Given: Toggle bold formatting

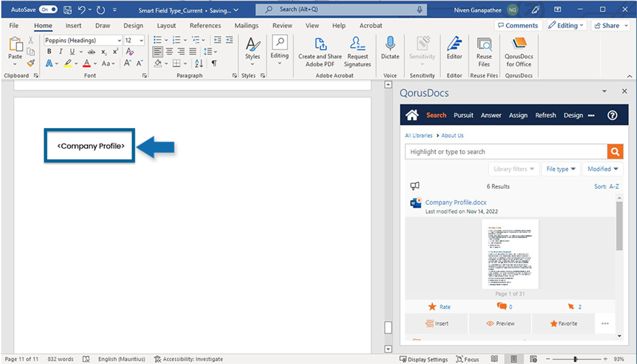Looking at the screenshot, I should (49, 51).
